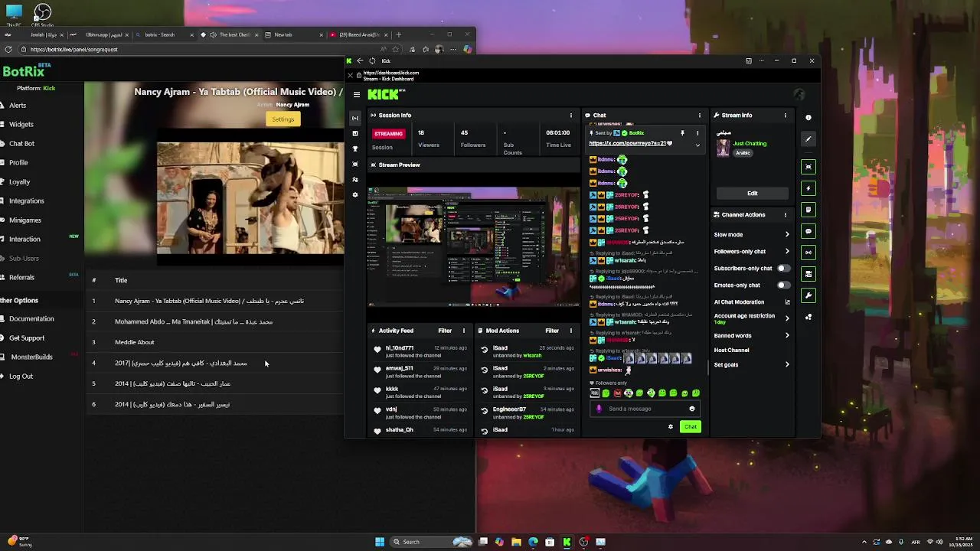The width and height of the screenshot is (980, 551).
Task: Click the pencil edit icon in right rail
Action: (x=808, y=139)
